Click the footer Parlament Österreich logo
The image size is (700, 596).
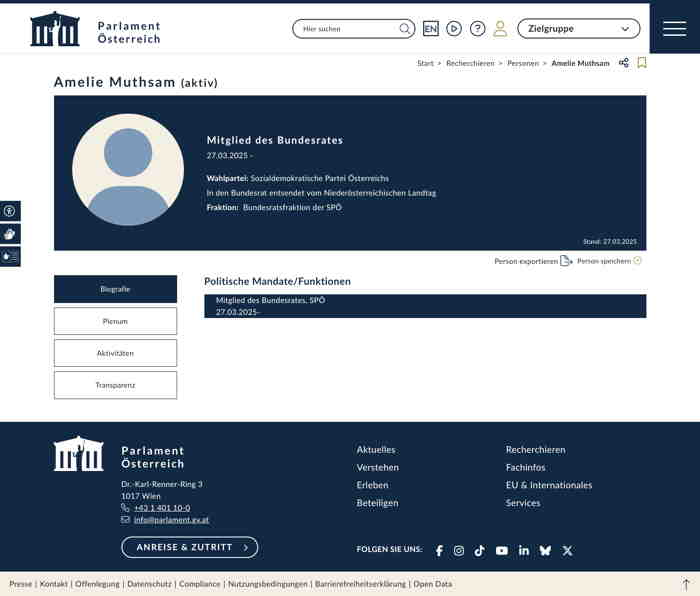(119, 454)
